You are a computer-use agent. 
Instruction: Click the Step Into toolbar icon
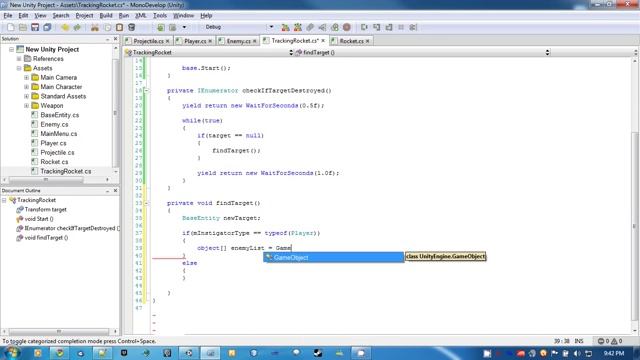(x=376, y=27)
